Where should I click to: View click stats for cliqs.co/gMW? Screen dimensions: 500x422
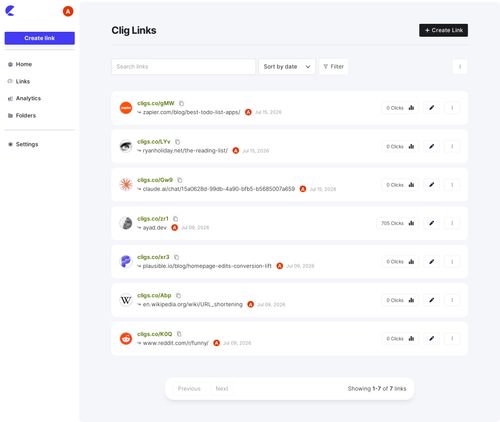(x=400, y=108)
